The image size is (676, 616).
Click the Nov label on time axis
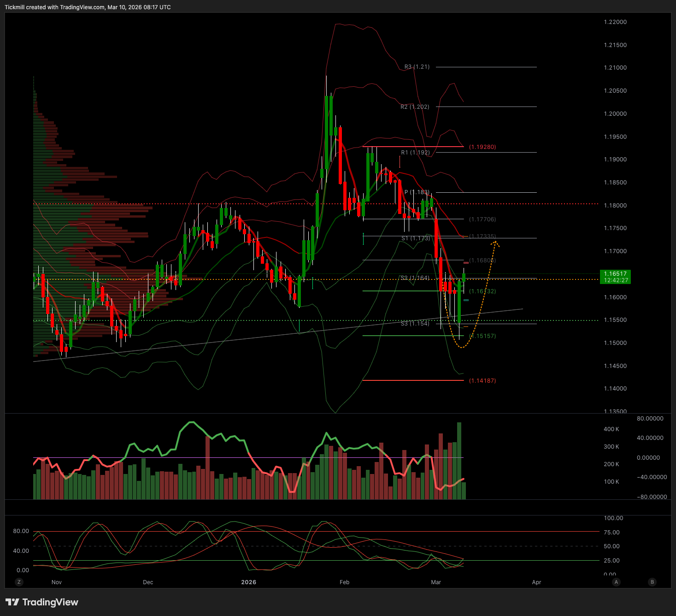[x=57, y=582]
